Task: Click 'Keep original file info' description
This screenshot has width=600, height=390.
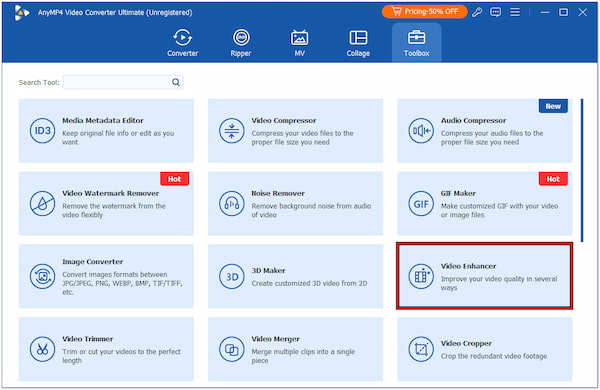Action: 118,137
